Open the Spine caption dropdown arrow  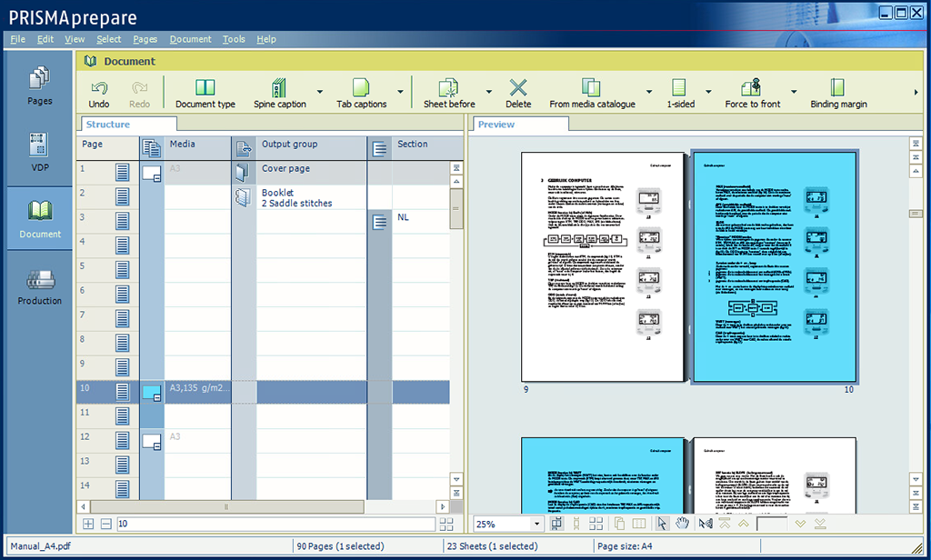(320, 92)
